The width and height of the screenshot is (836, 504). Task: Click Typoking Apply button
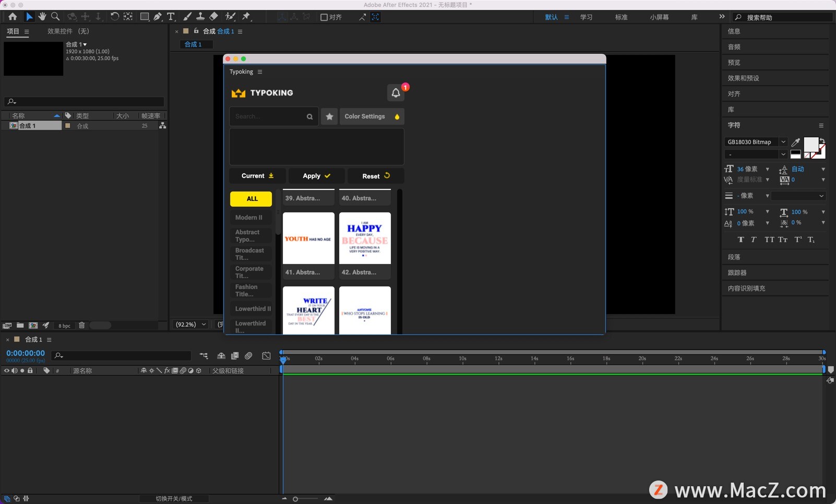click(317, 176)
